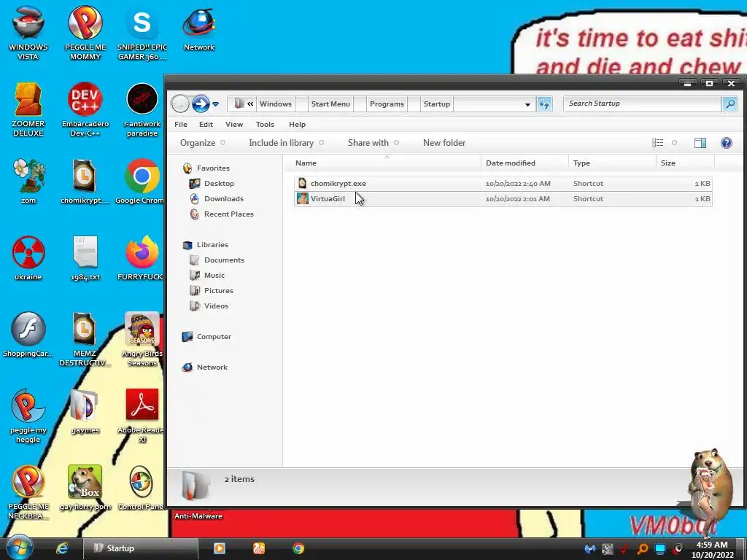
Task: Expand the breadcrumb chevron before Windows
Action: tap(250, 104)
